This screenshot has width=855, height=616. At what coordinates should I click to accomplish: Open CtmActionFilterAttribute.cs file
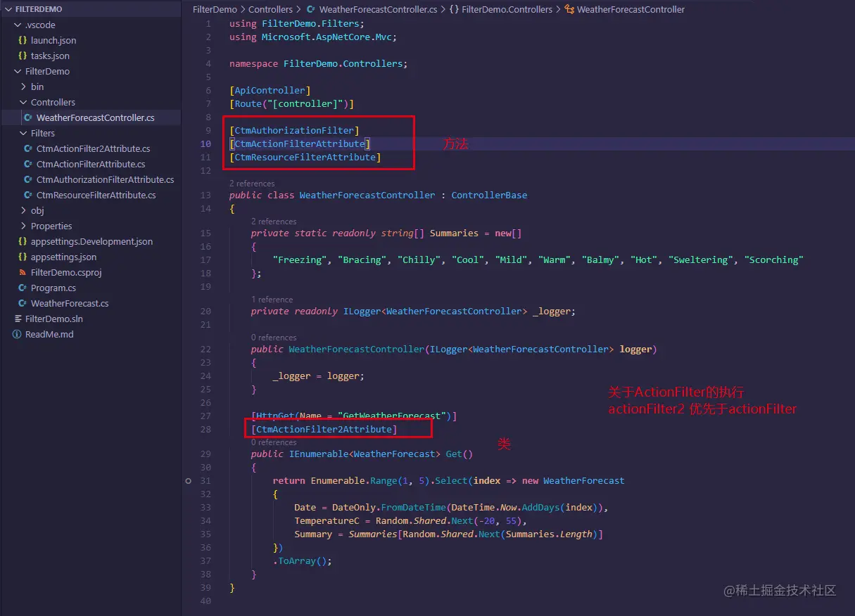(91, 165)
